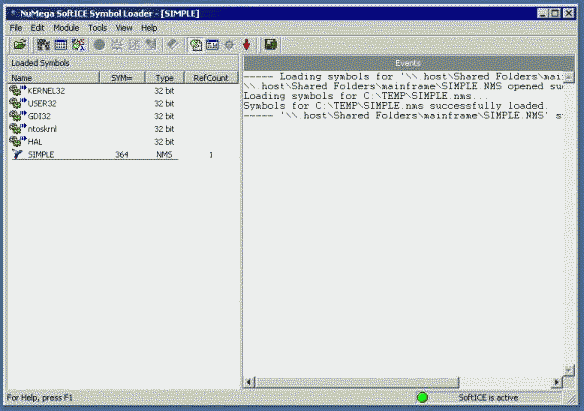Select the GDI32 row

[123, 116]
